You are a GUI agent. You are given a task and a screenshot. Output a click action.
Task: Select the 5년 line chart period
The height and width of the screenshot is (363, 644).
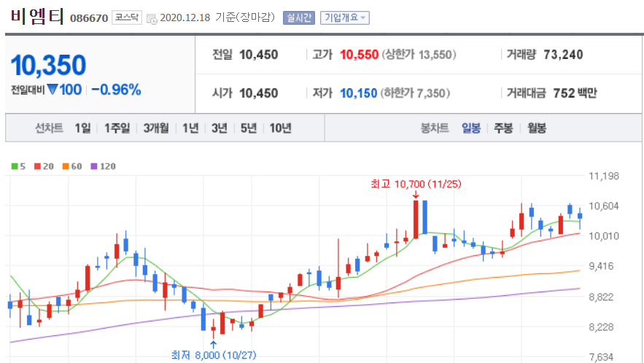pos(249,128)
